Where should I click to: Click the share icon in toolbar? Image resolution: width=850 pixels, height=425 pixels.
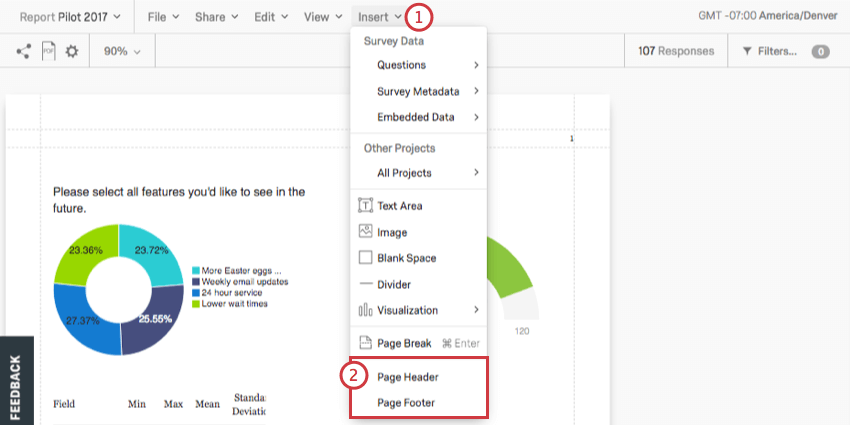coord(23,51)
